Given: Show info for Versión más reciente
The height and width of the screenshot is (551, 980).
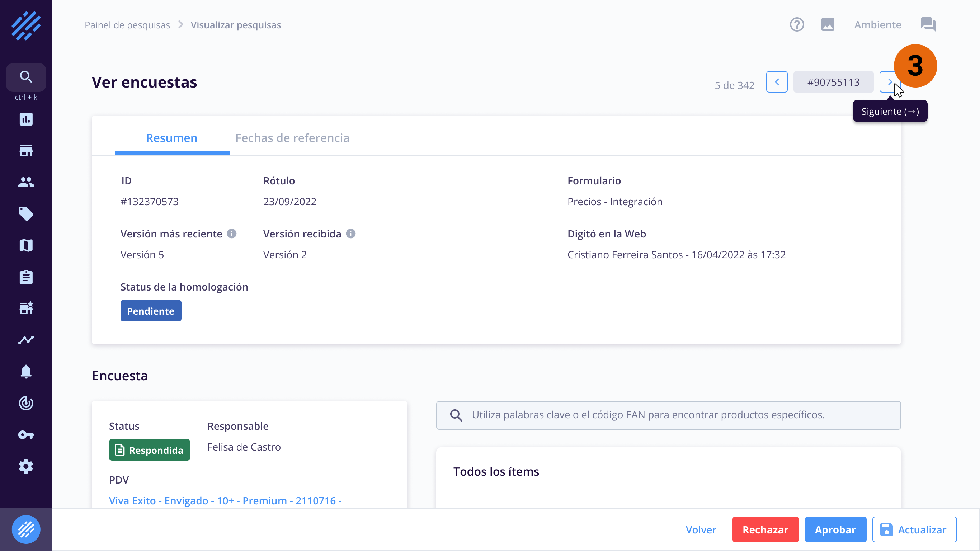Looking at the screenshot, I should coord(232,234).
